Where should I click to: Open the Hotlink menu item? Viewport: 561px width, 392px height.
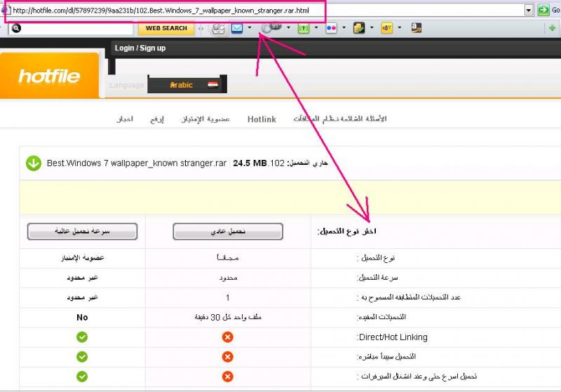pyautogui.click(x=262, y=119)
